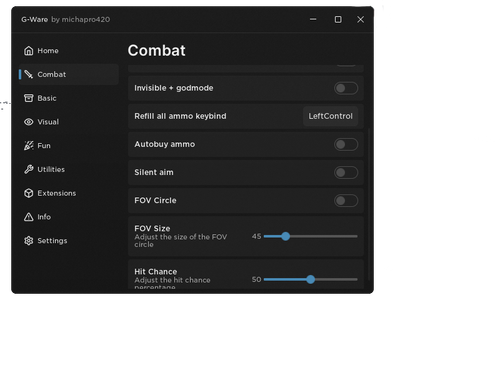Click the Visual eye icon
This screenshot has height=375, width=500.
pos(29,122)
